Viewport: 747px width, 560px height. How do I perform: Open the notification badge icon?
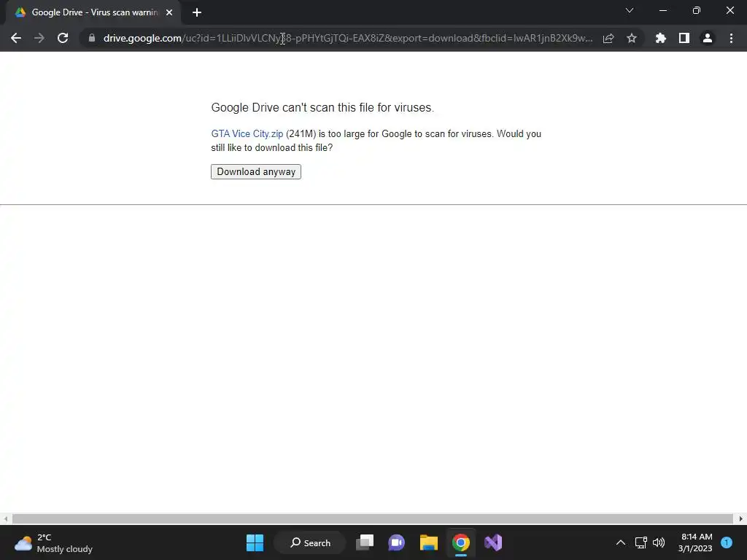pyautogui.click(x=727, y=542)
